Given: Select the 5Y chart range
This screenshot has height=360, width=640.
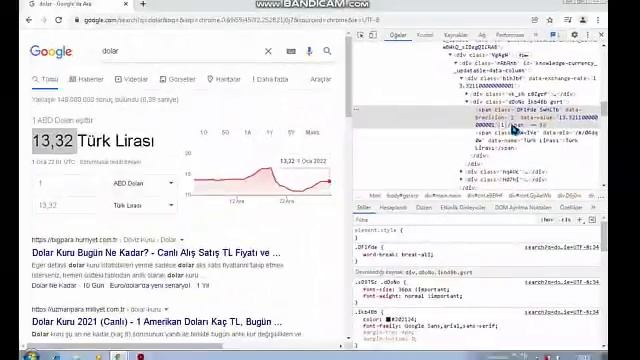Looking at the screenshot, I should [x=291, y=133].
